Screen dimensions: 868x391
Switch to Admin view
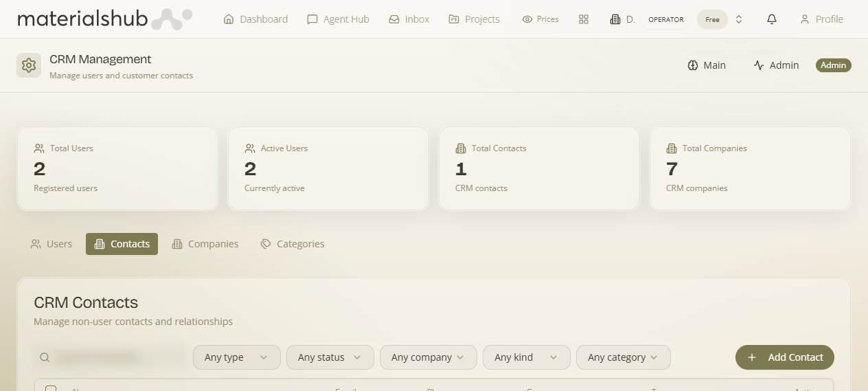coord(776,65)
